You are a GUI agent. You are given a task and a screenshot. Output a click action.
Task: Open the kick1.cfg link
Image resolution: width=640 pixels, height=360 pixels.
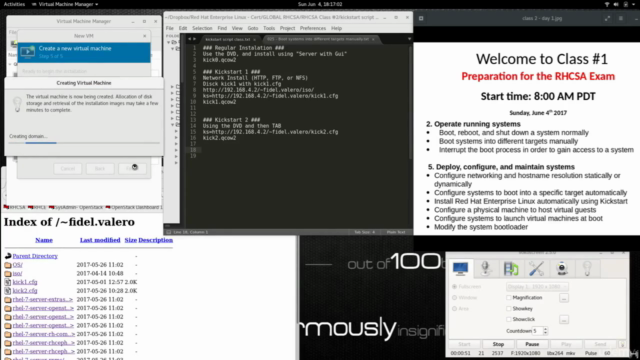click(25, 282)
